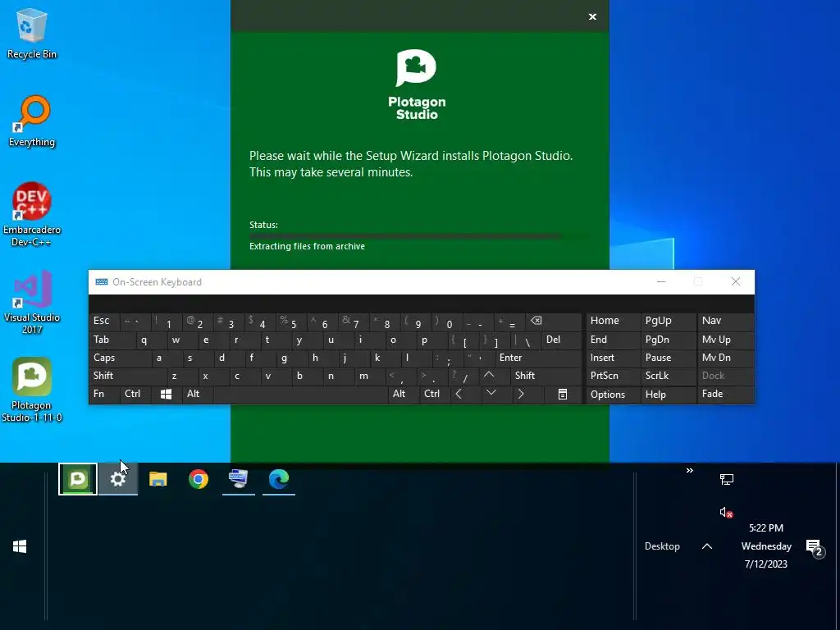Viewport: 840px width, 630px height.
Task: Tap the End key
Action: point(613,340)
